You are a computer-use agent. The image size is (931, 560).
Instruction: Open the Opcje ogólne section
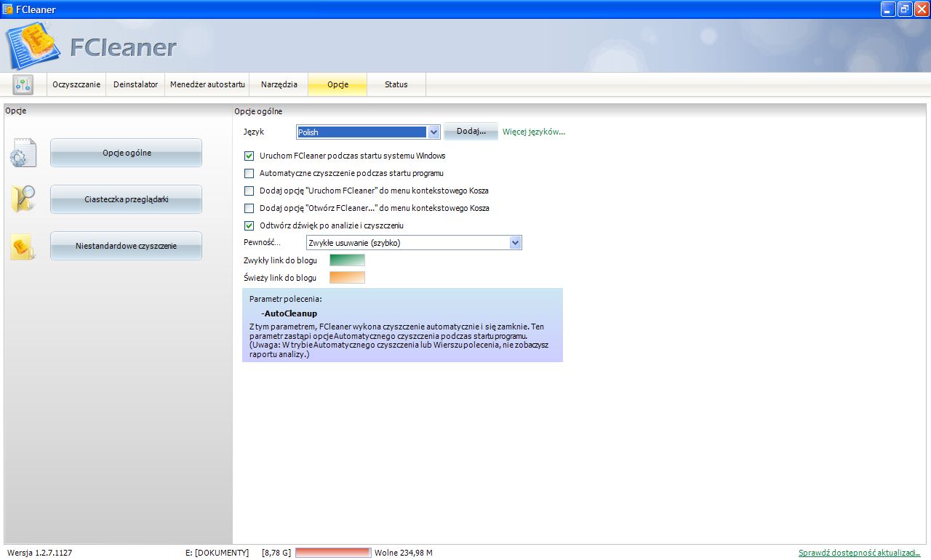pos(127,153)
